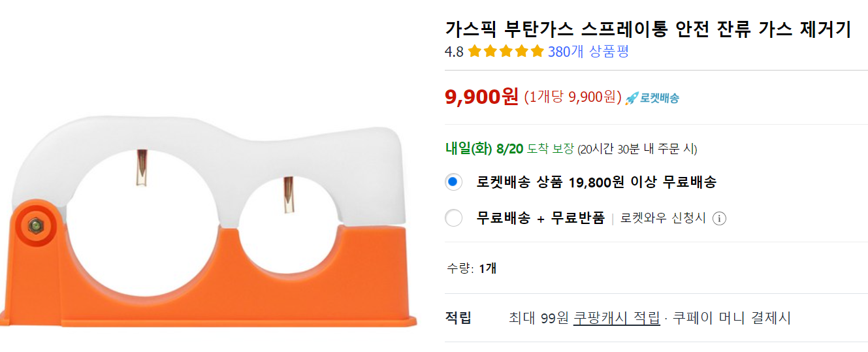Click the 쿠페이 머니 결제시 text
868x352 pixels.
click(731, 318)
